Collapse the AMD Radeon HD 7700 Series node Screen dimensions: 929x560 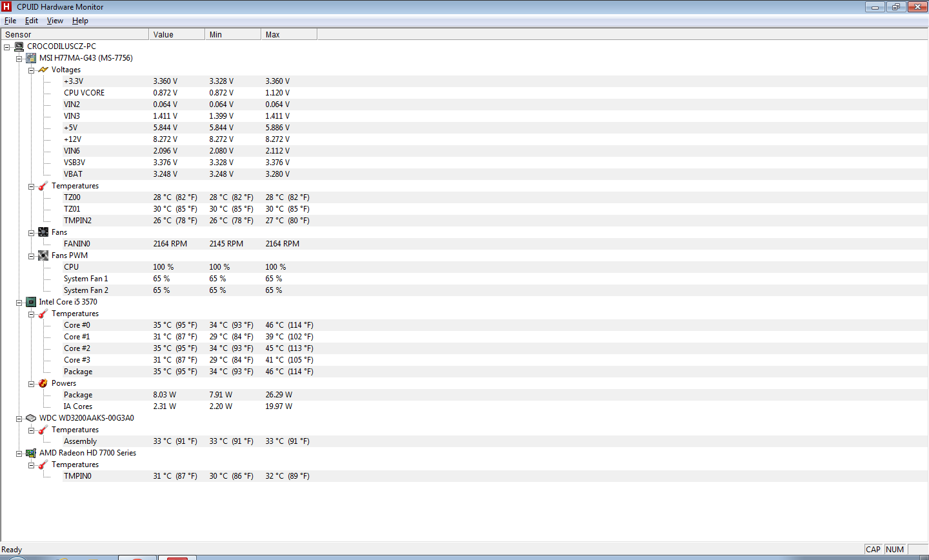pos(19,454)
